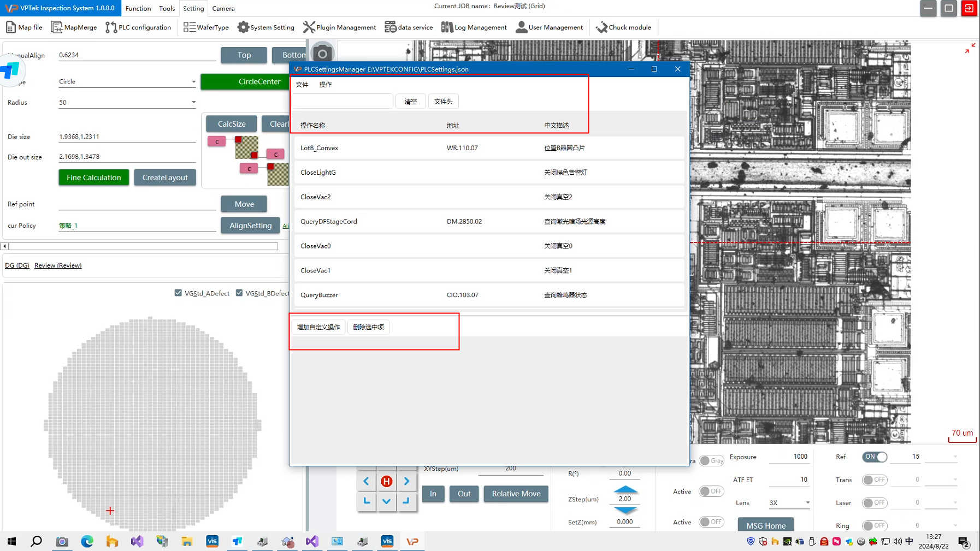Move stage right arrow
Viewport: 980px width, 551px height.
[x=406, y=481]
